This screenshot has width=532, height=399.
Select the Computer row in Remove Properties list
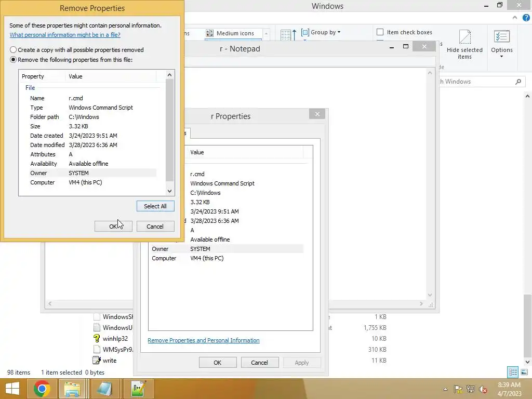click(92, 182)
